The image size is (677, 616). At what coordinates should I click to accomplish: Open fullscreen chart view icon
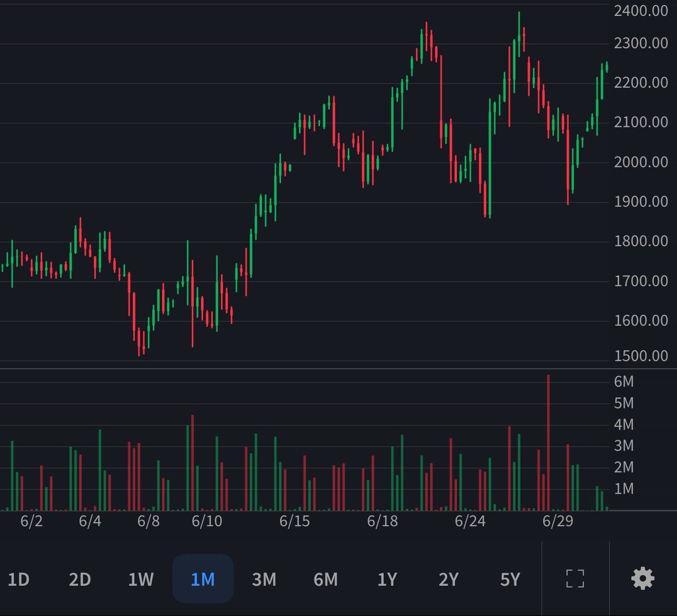pyautogui.click(x=575, y=579)
